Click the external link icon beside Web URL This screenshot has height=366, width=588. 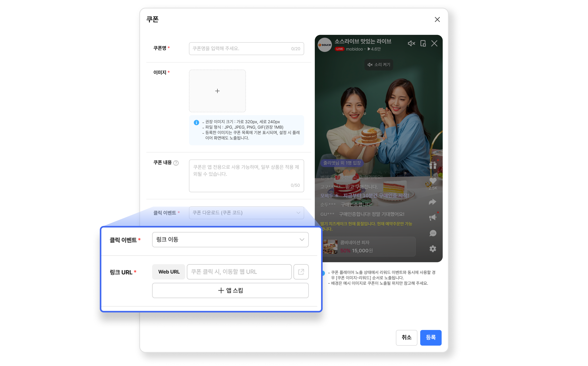click(x=301, y=272)
